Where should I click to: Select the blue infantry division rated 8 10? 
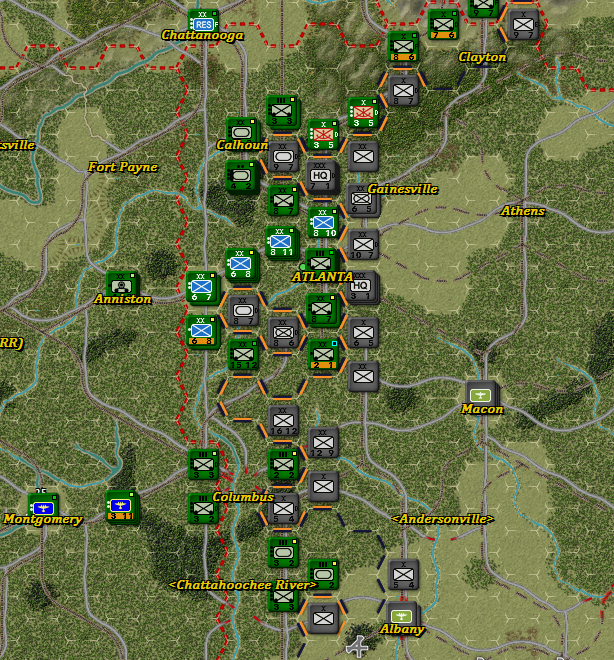click(323, 223)
